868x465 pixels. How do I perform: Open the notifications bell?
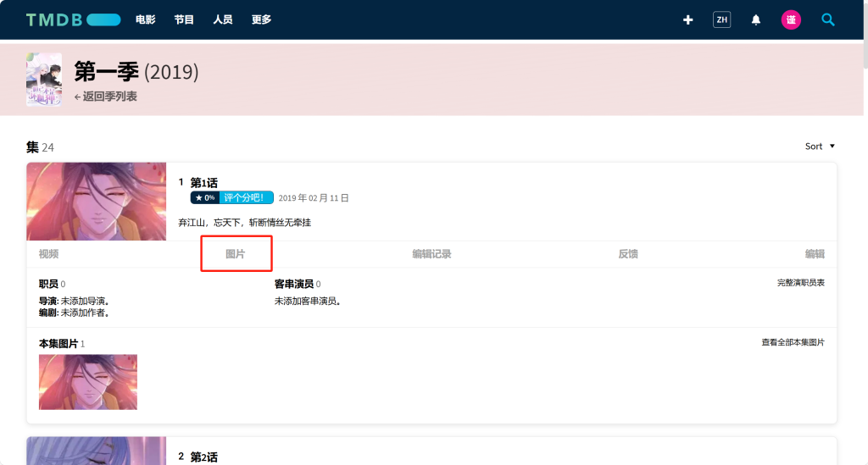(756, 19)
